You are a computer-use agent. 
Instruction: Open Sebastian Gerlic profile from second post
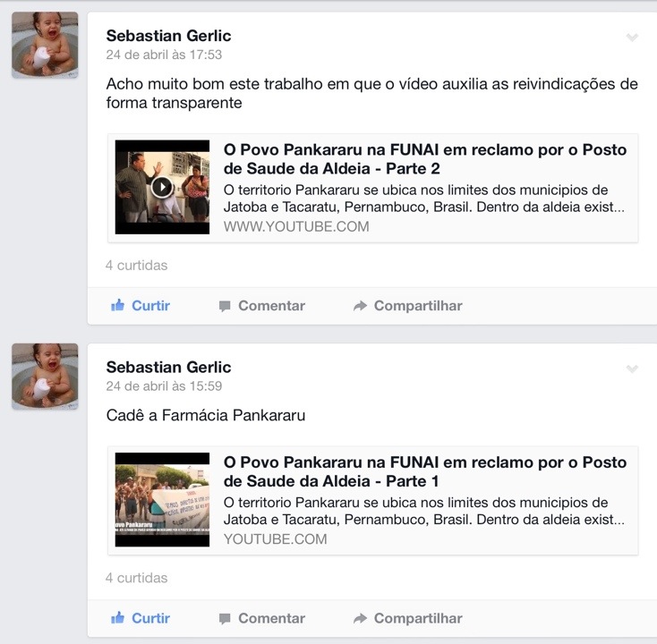click(168, 367)
